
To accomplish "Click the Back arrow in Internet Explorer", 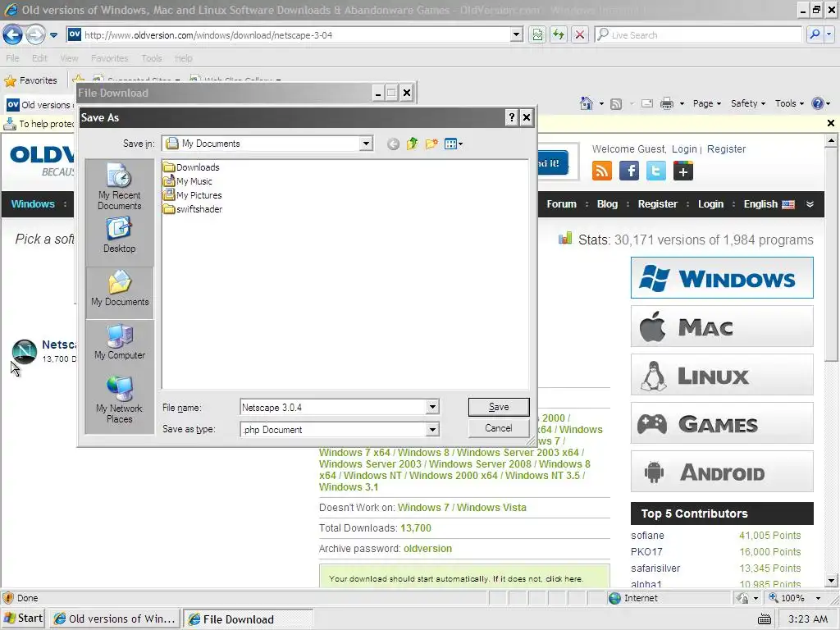I will tap(12, 35).
